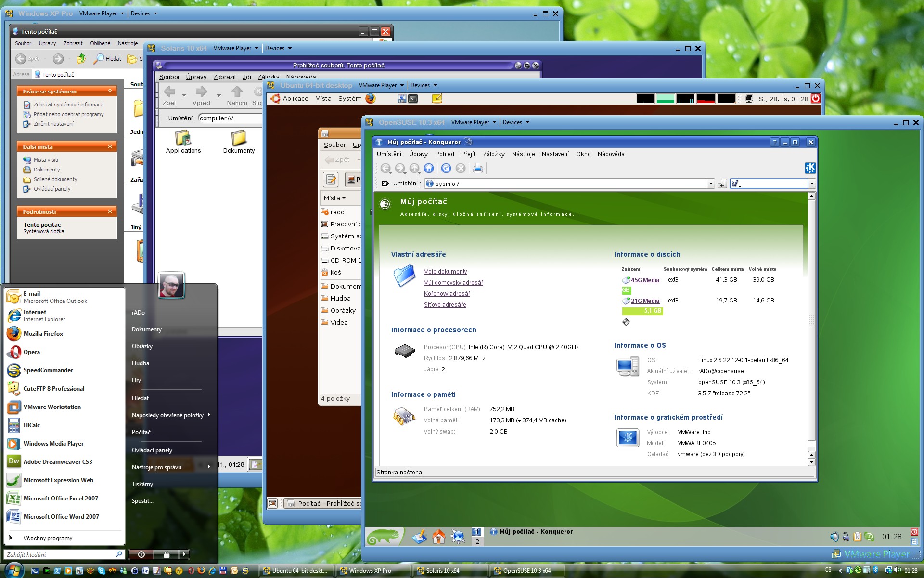Open the desktop pencil icon in openSUSE panel
The height and width of the screenshot is (578, 924).
tap(419, 536)
